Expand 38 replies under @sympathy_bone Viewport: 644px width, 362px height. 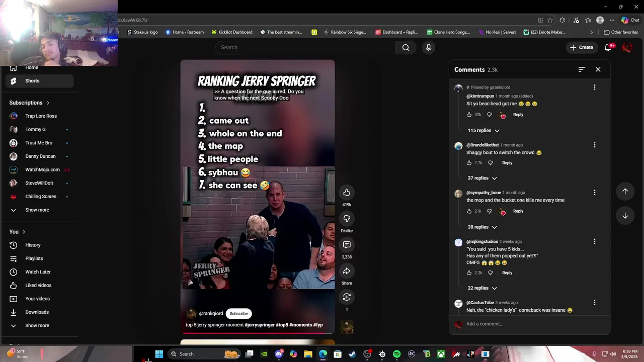tap(482, 227)
